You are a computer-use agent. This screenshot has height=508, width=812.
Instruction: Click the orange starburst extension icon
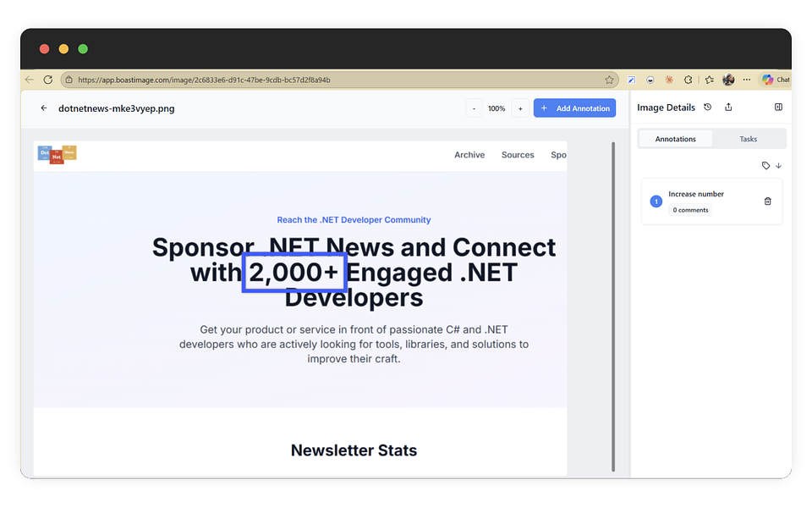(669, 80)
